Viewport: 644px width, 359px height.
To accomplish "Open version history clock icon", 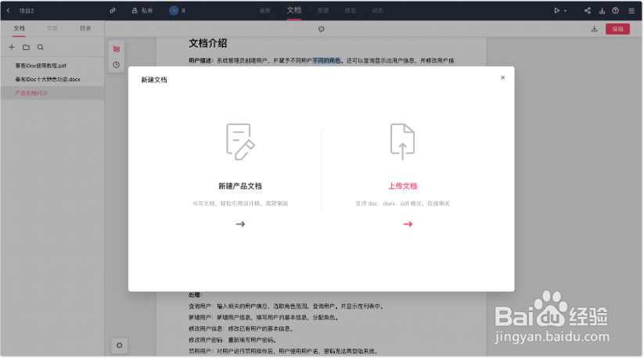I will pyautogui.click(x=117, y=65).
